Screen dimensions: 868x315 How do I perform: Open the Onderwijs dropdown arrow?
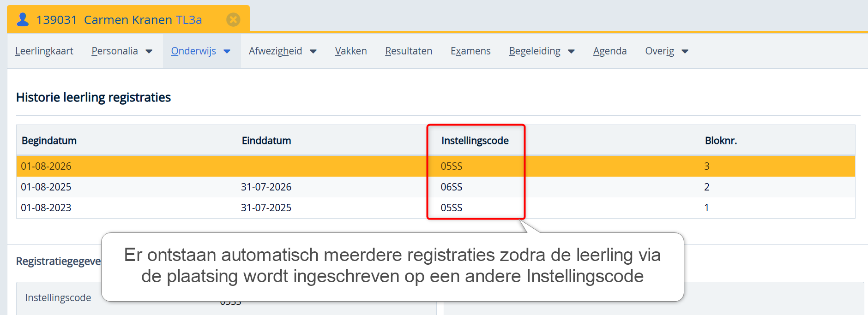[227, 52]
